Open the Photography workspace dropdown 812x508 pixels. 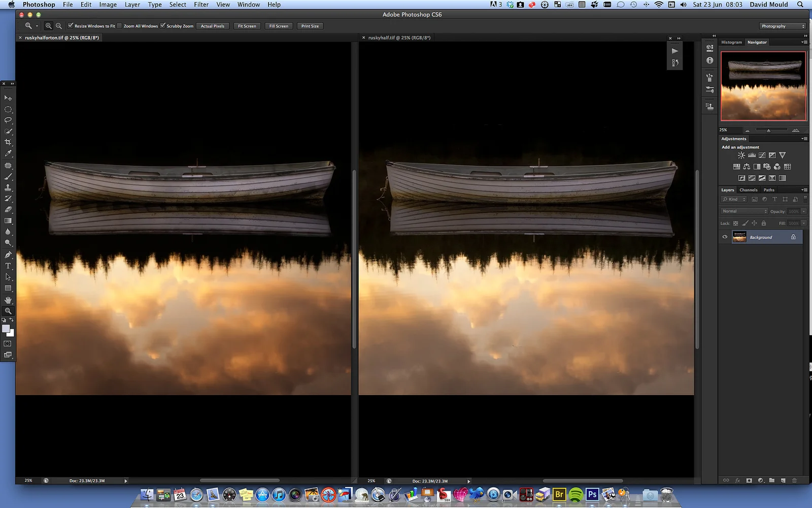coord(783,26)
